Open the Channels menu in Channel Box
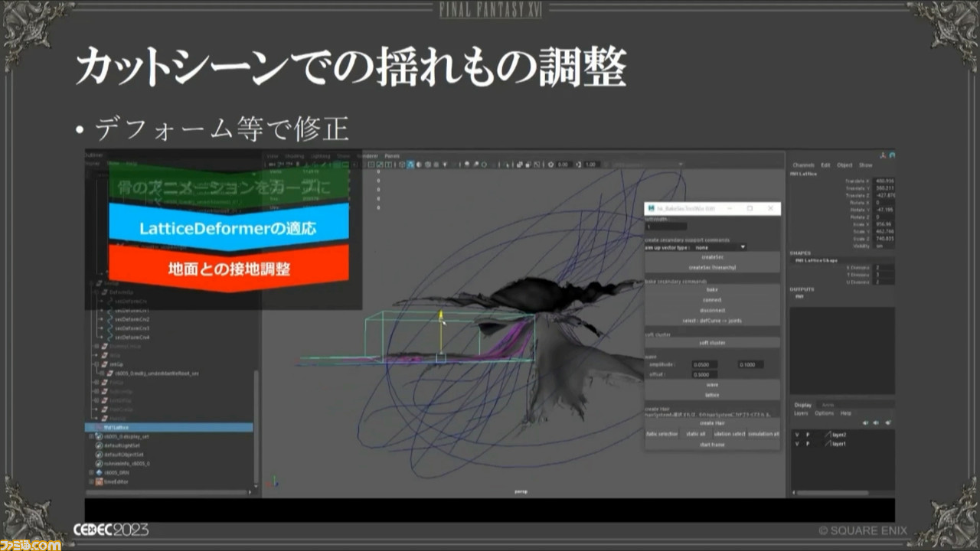 [x=803, y=165]
